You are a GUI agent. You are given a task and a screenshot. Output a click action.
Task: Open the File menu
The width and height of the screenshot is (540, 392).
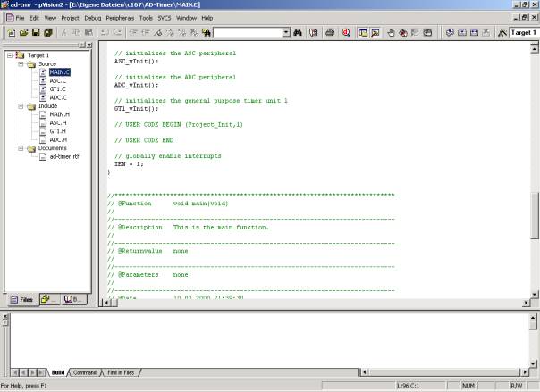click(20, 18)
